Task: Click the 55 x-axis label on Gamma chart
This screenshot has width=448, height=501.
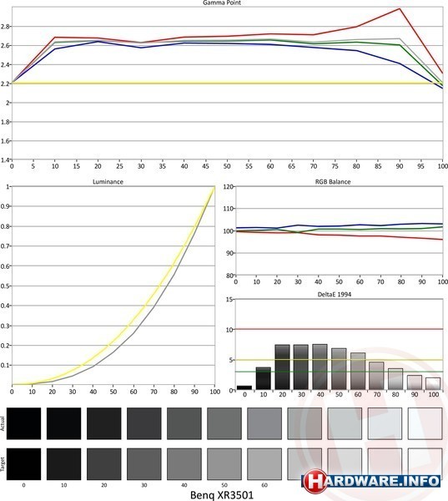Action: tap(249, 166)
